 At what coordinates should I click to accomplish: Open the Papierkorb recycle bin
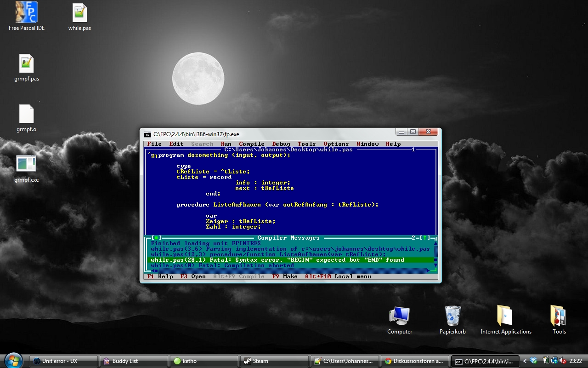click(452, 316)
